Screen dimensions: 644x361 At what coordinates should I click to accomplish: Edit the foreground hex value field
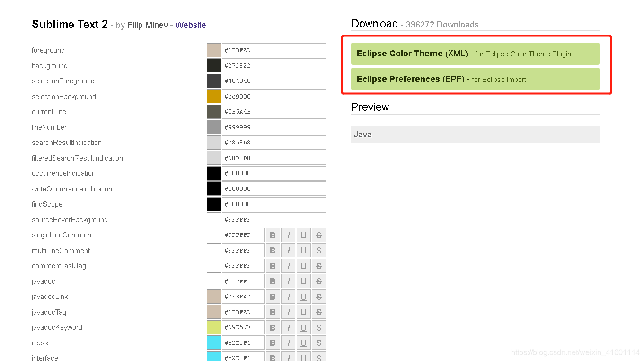click(x=274, y=50)
